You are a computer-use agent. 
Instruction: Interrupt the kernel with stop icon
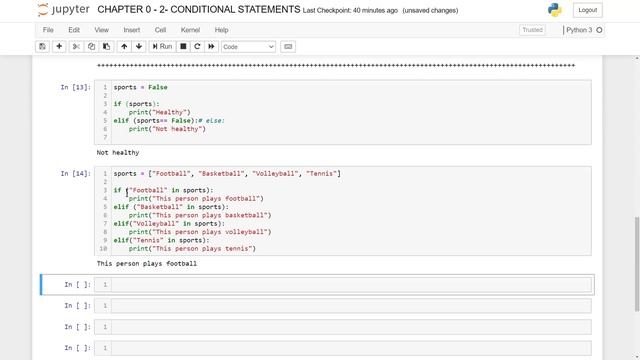183,47
